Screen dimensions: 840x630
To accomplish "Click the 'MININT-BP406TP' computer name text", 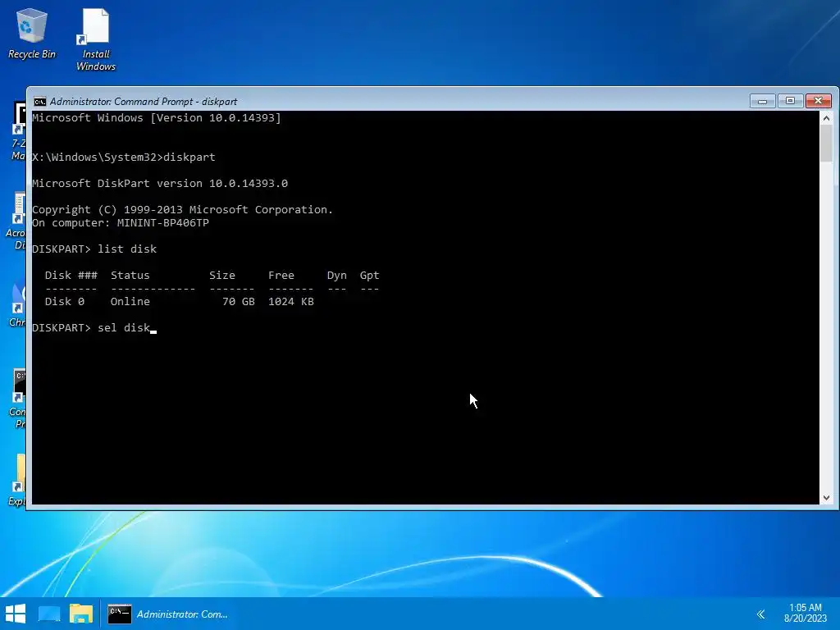I will pos(163,223).
